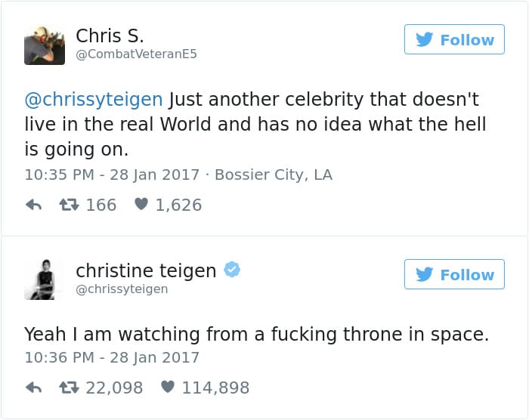529x420 pixels.
Task: Click the @chrissyteigen handle under christine teigen
Action: coord(122,289)
